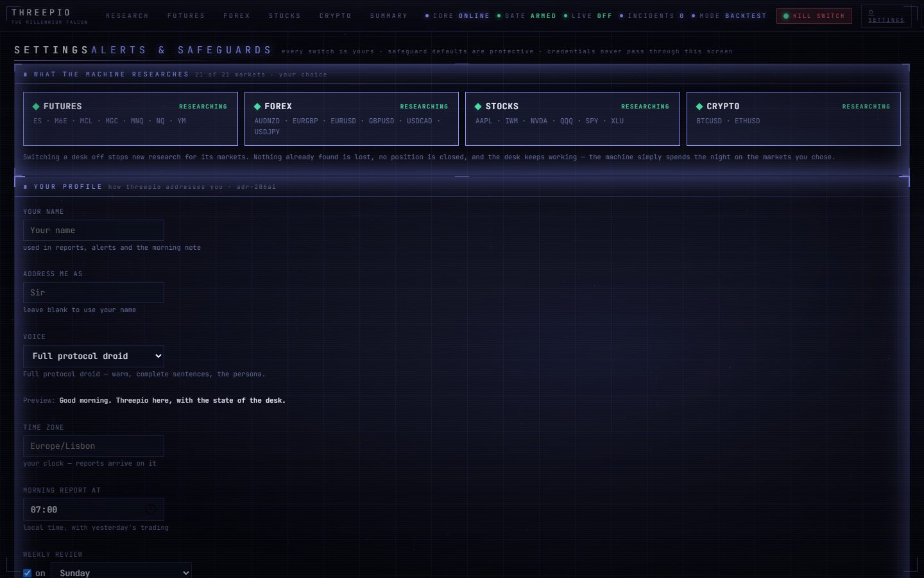The width and height of the screenshot is (924, 578).
Task: Toggle the Futures desk research card
Action: click(x=130, y=119)
